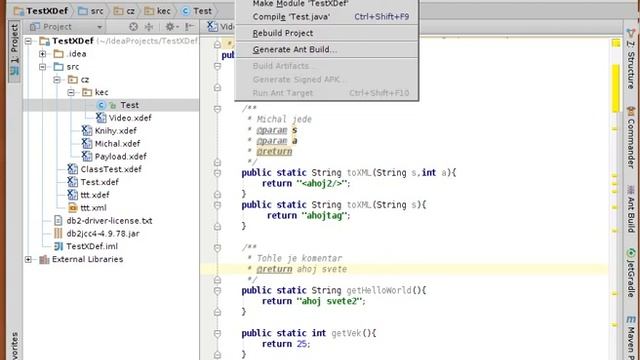Screen dimensions: 640x360
Task: Click the string "ahoj svete2" in code
Action: pos(329,301)
